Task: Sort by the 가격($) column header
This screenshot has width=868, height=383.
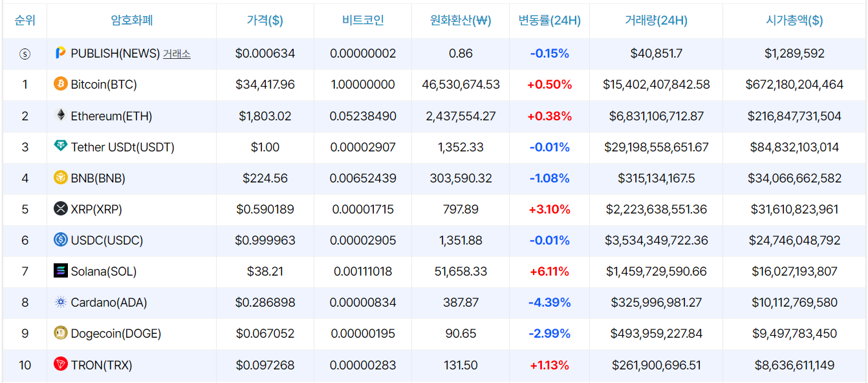Action: pyautogui.click(x=265, y=20)
